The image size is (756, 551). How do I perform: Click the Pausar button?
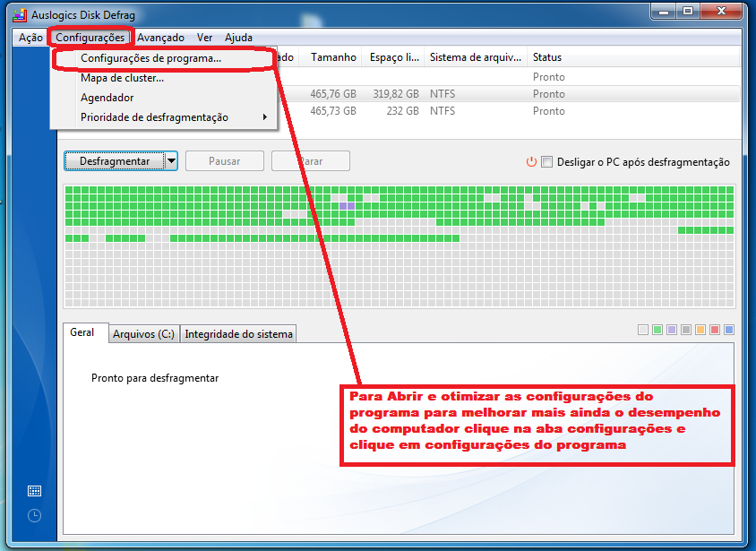tap(224, 161)
